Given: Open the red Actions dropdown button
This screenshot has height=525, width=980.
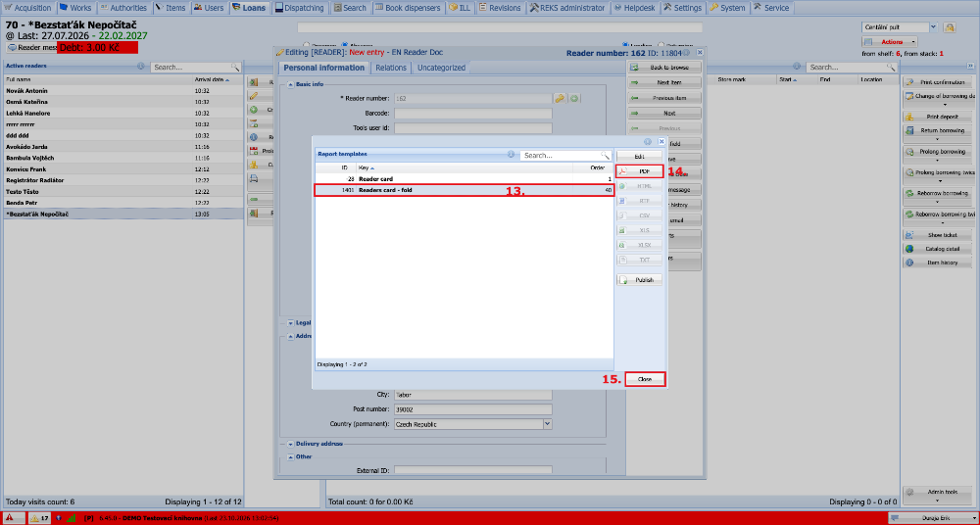Looking at the screenshot, I should pos(890,42).
